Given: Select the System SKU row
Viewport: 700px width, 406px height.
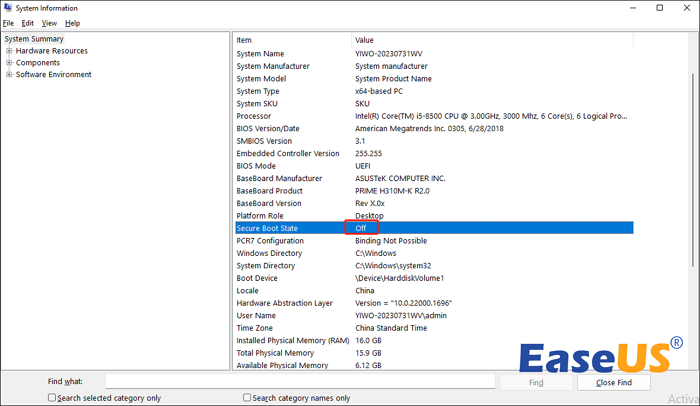Looking at the screenshot, I should click(x=434, y=104).
